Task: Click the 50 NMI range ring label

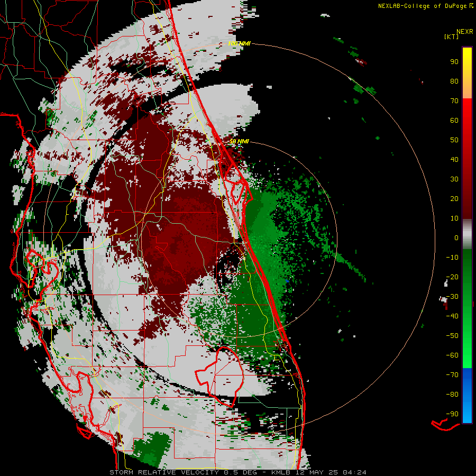Action: 239,141
